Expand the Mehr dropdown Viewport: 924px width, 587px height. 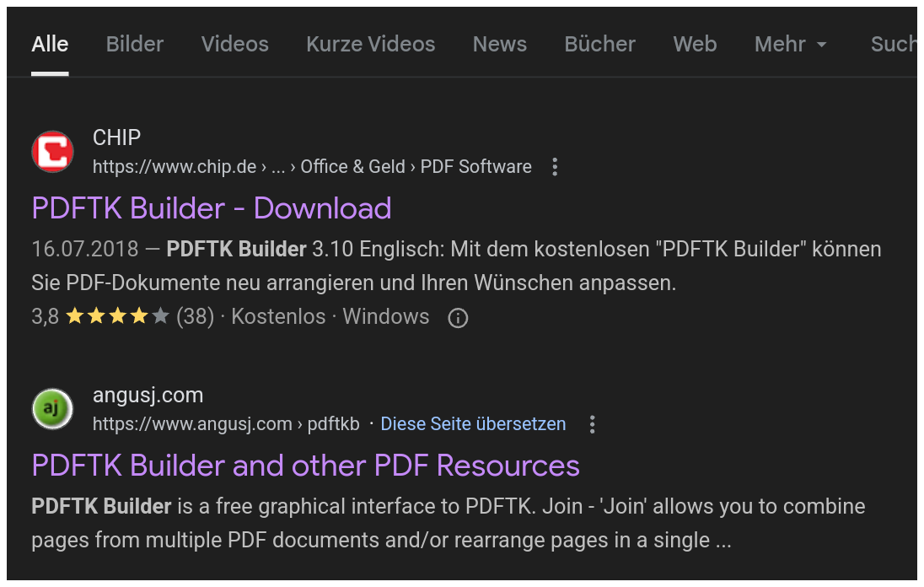pos(790,44)
